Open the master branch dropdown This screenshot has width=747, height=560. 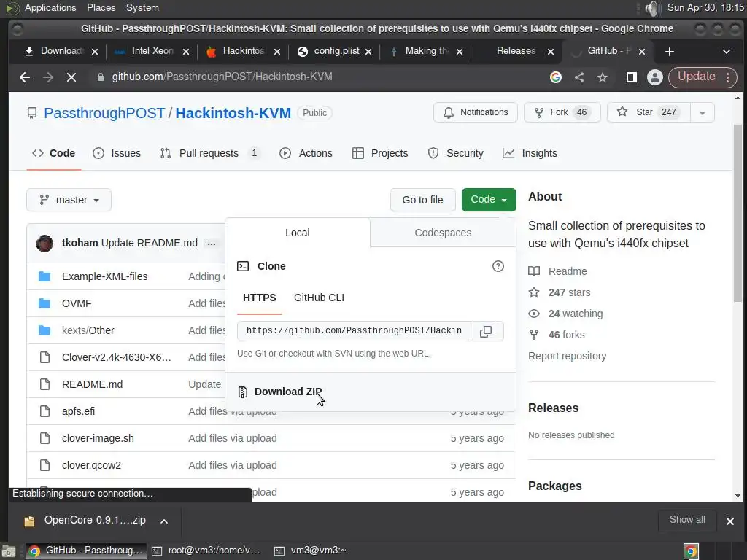pyautogui.click(x=69, y=200)
